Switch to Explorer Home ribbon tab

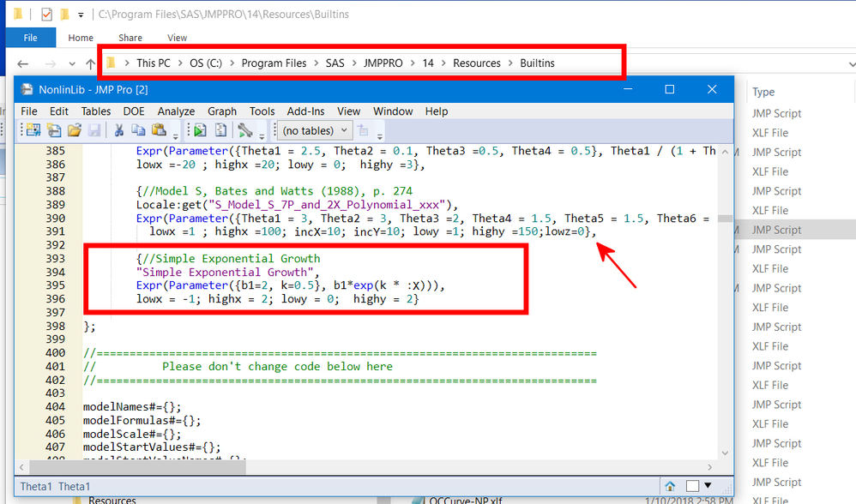(x=81, y=38)
